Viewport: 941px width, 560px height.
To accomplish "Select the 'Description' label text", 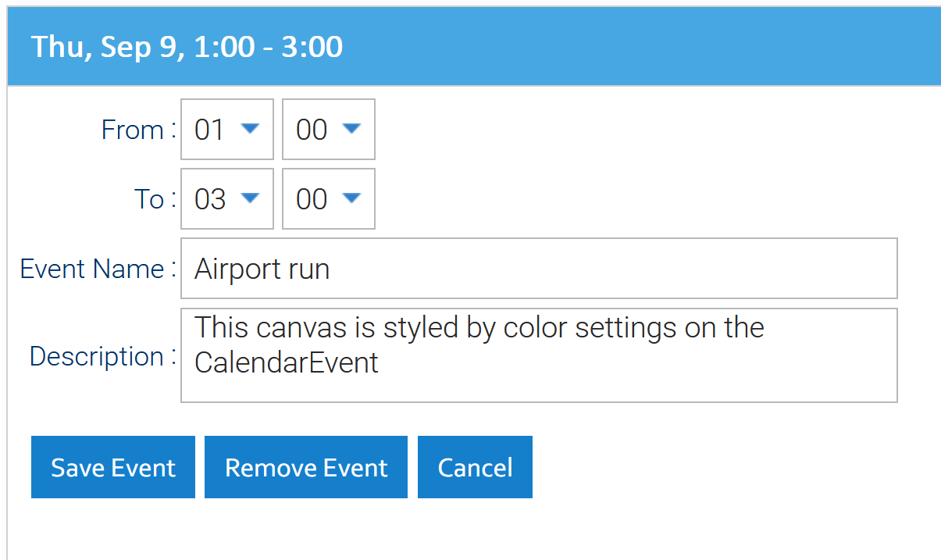I will tap(97, 356).
